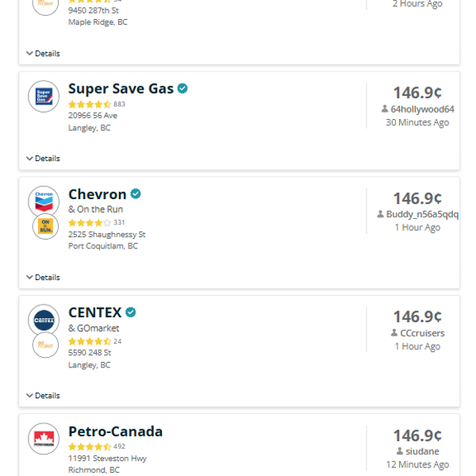The width and height of the screenshot is (476, 476).
Task: Expand Details for Chevron station
Action: click(43, 278)
